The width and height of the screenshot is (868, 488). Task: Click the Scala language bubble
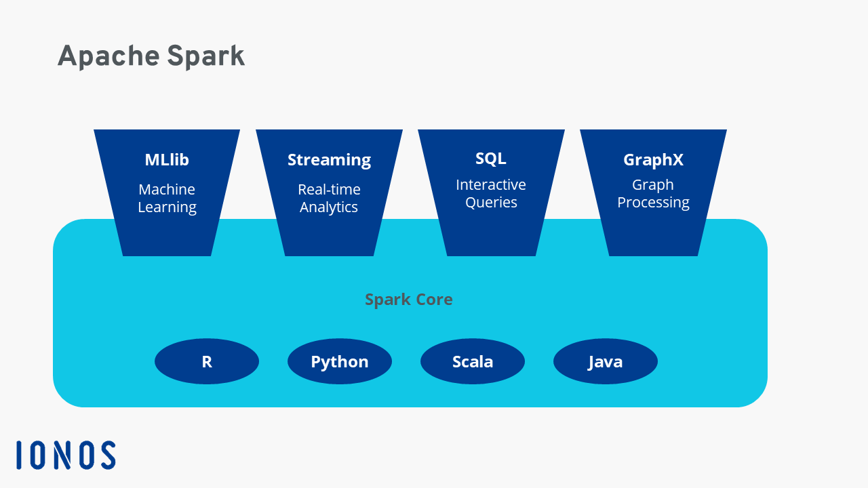[472, 361]
